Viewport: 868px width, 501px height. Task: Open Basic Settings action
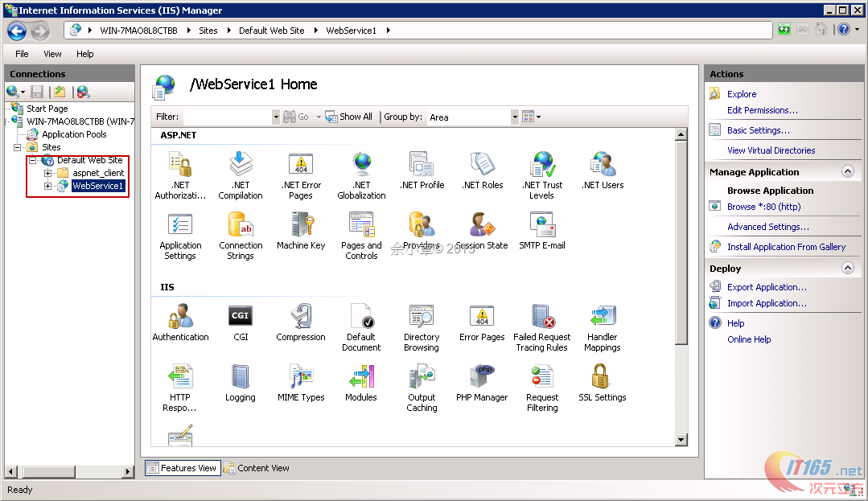coord(758,130)
